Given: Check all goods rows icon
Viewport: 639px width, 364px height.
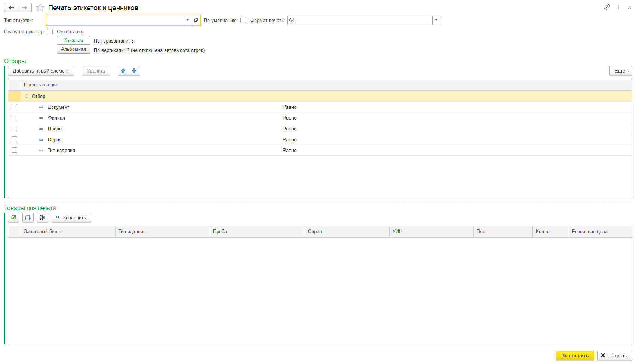Looking at the screenshot, I should click(x=13, y=218).
